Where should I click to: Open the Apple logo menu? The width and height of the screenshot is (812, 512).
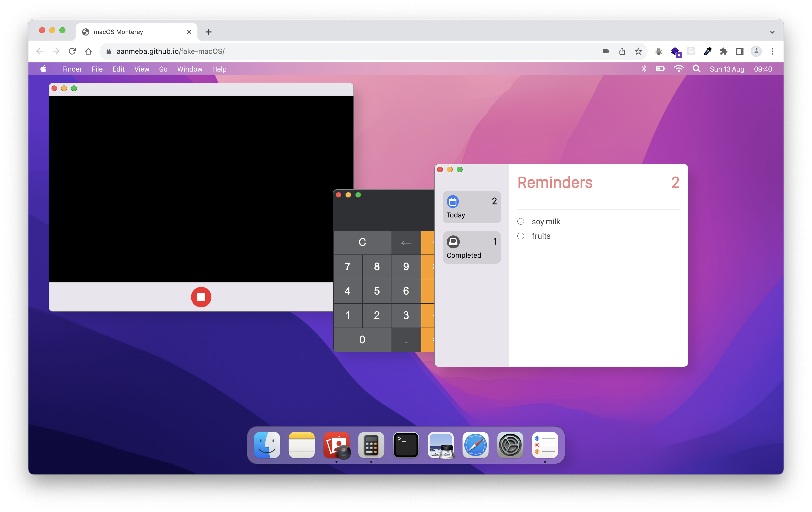(43, 69)
